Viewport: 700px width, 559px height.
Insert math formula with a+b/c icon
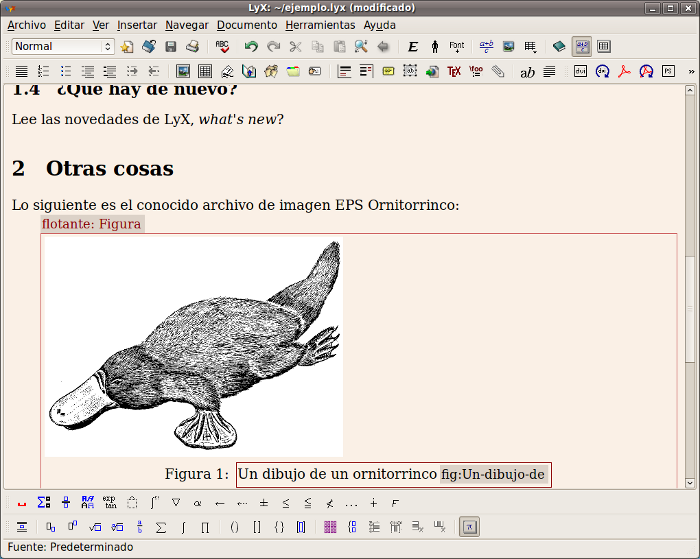487,46
